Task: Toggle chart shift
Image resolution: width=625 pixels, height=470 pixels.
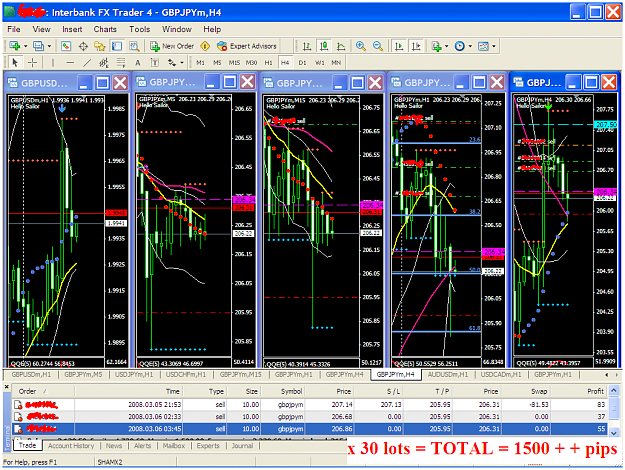Action: point(416,46)
